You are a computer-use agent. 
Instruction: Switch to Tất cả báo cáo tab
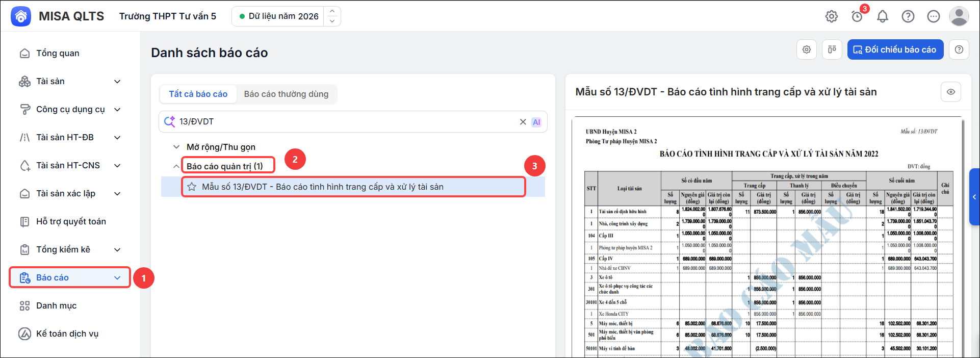pos(198,94)
